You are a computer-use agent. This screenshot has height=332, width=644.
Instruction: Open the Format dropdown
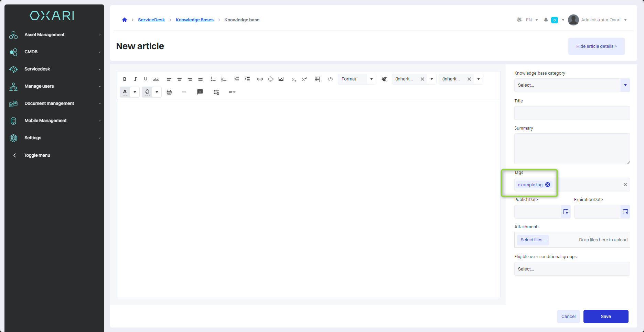pos(357,79)
